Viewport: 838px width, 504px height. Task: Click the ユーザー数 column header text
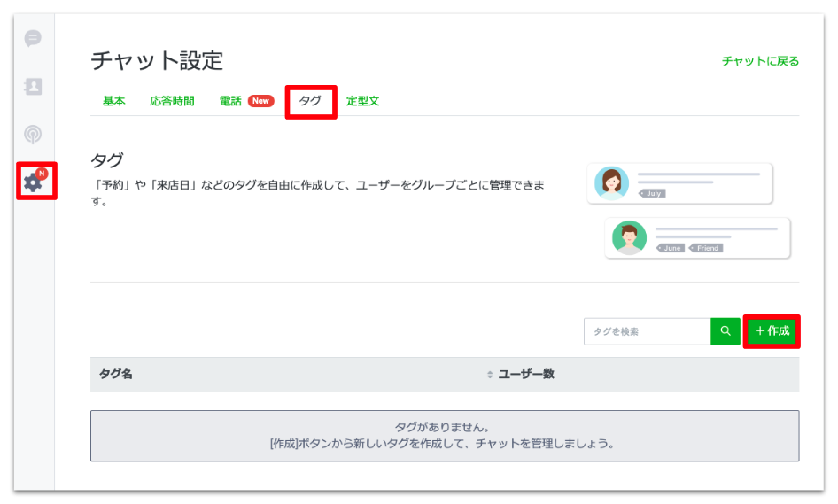(x=526, y=374)
